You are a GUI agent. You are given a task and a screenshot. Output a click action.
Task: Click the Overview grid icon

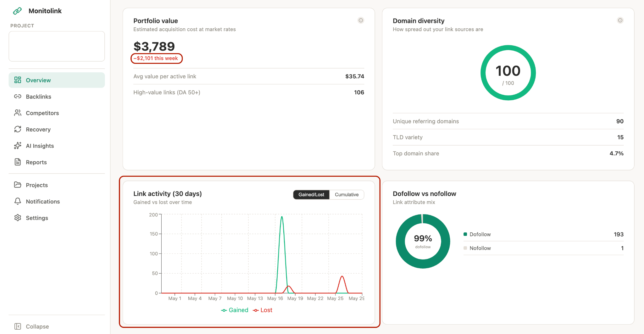[18, 80]
